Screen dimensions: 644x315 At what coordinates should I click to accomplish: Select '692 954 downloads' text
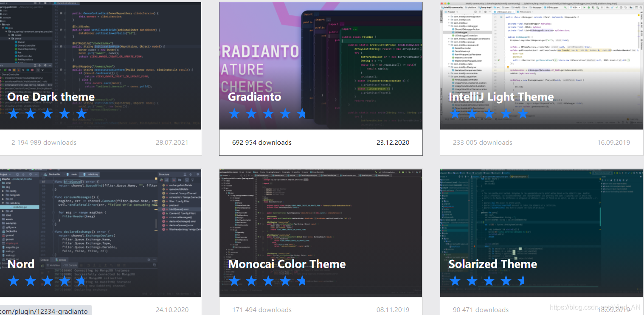click(x=262, y=143)
